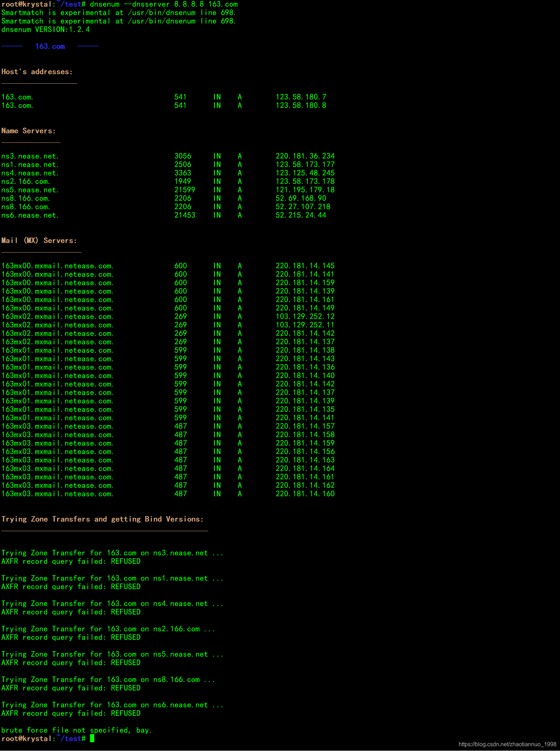Select TTL value 21453
Screen dimensions: 560x751
pos(185,215)
